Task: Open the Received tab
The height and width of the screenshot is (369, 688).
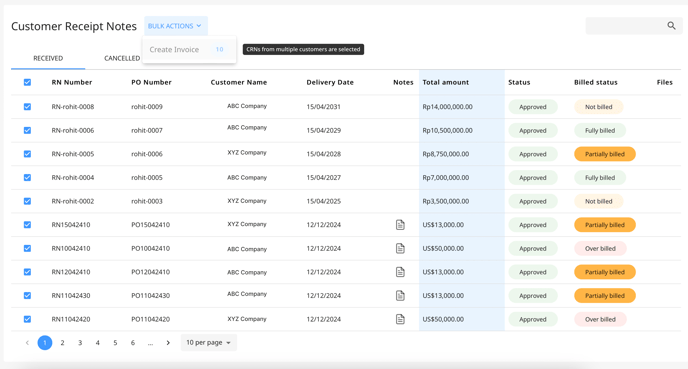Action: [48, 58]
